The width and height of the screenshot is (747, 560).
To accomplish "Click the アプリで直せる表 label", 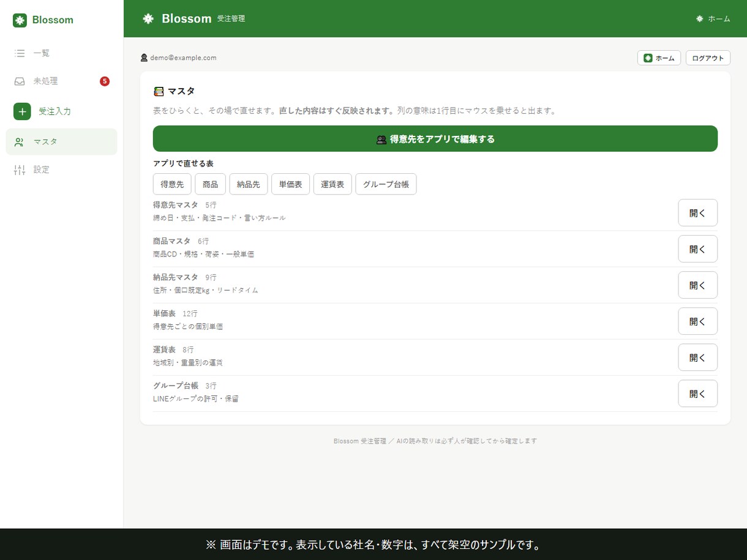I will pos(183,163).
